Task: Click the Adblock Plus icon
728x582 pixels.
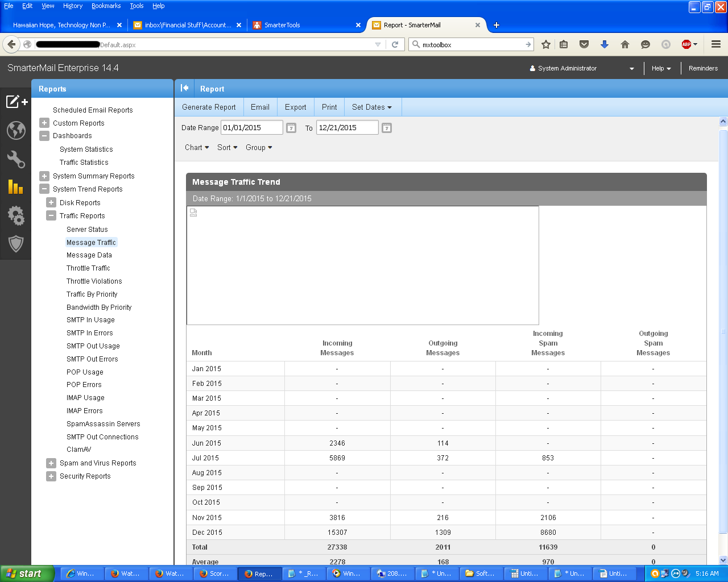Action: click(686, 44)
